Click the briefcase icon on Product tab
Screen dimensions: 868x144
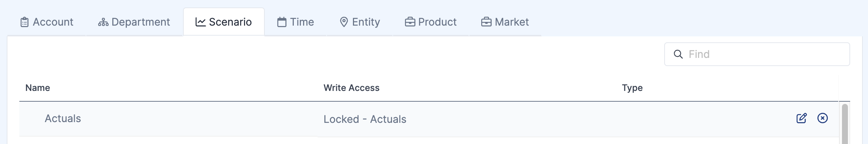coord(410,22)
